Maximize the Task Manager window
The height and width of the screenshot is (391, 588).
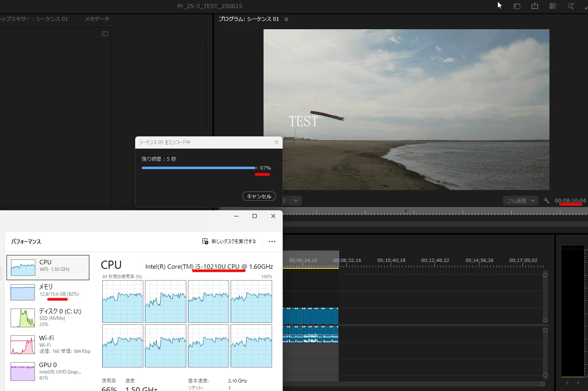(255, 216)
